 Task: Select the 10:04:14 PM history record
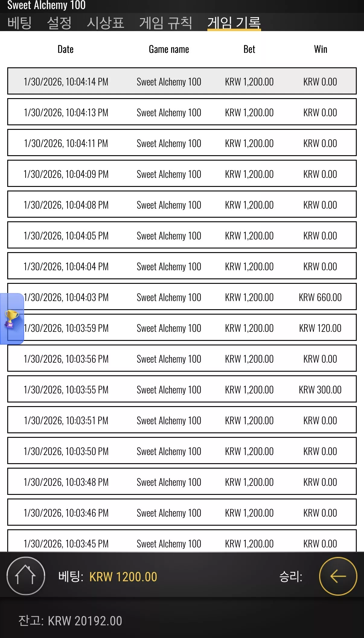(182, 81)
